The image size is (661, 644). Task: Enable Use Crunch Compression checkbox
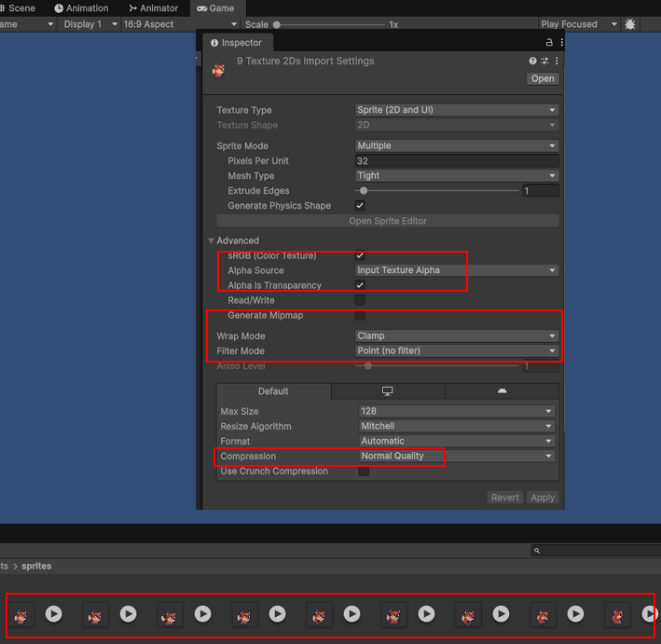click(x=364, y=472)
